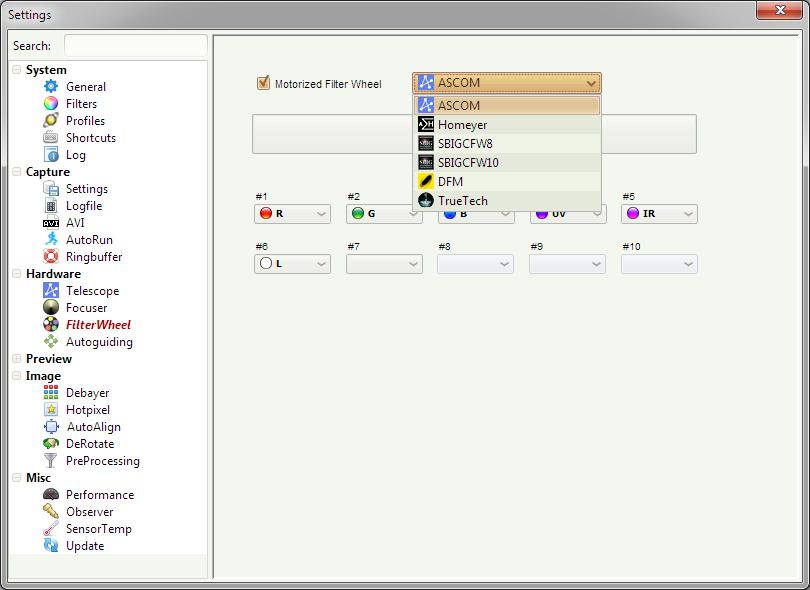Viewport: 810px width, 590px height.
Task: Open filter slot #2 G dropdown
Action: tap(384, 213)
